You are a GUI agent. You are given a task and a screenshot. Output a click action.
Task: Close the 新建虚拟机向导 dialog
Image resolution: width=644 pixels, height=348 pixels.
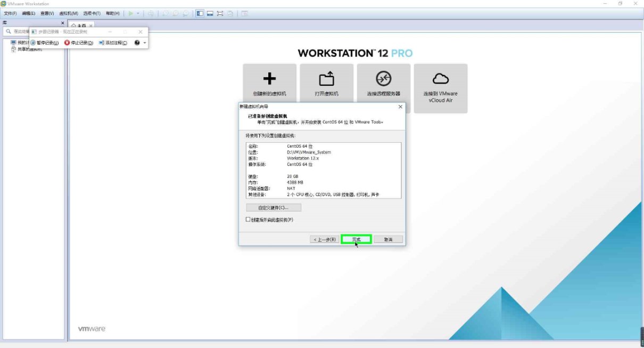pyautogui.click(x=400, y=107)
